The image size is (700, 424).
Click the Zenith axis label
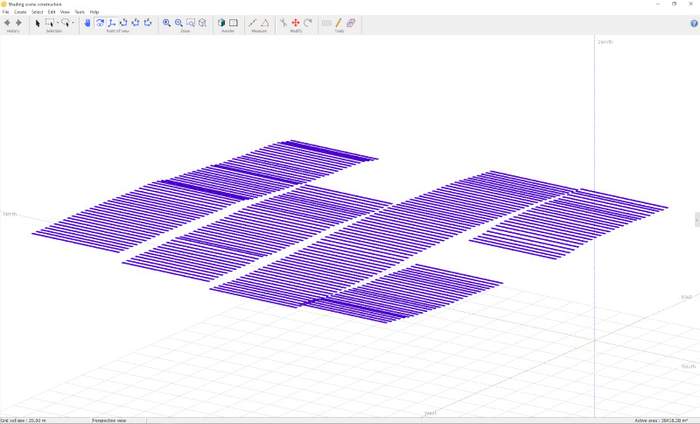click(605, 42)
